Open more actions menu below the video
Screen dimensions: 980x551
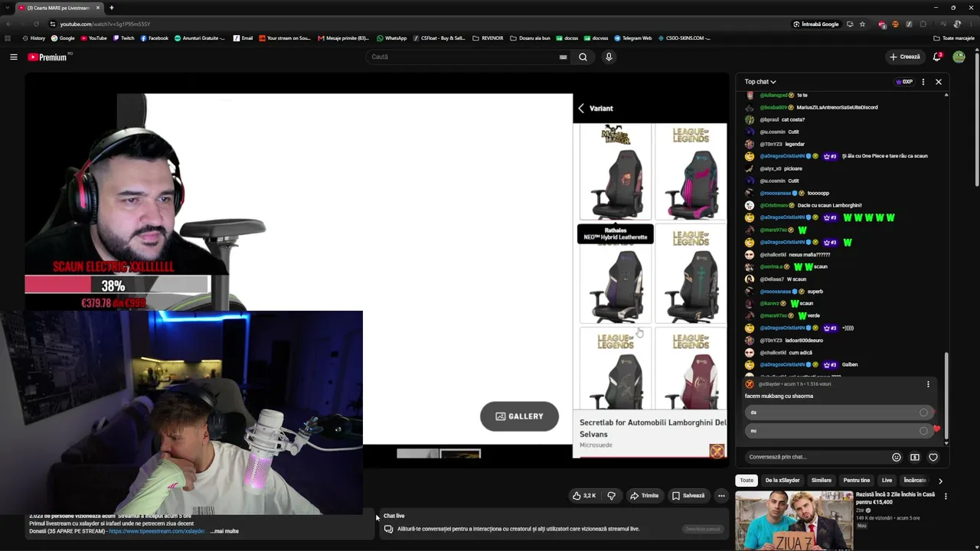click(x=721, y=496)
